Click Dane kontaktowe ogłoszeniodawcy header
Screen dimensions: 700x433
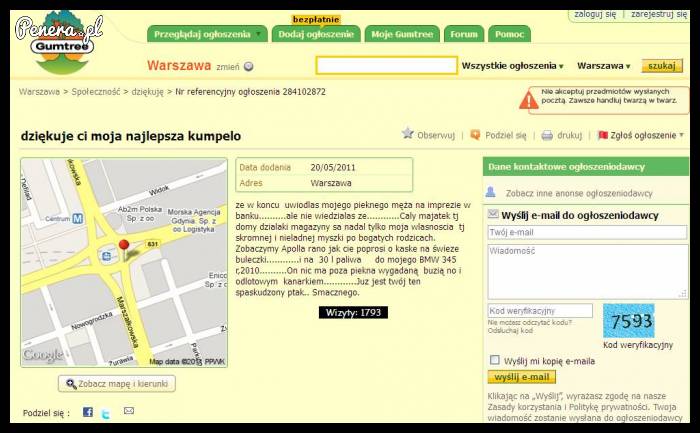click(586, 167)
